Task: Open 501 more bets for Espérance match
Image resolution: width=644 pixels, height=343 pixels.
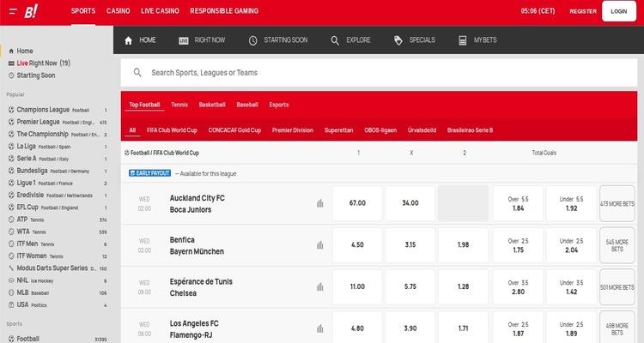Action: coord(617,287)
